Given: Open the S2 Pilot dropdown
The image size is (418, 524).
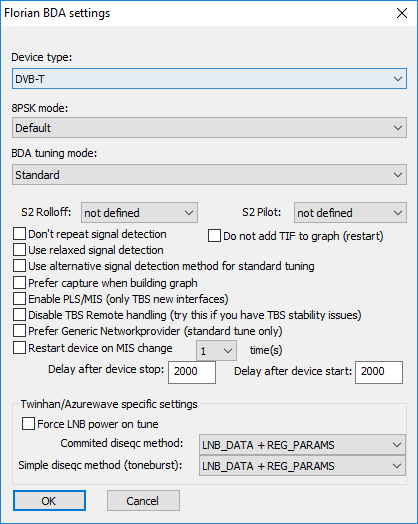Looking at the screenshot, I should tap(350, 213).
